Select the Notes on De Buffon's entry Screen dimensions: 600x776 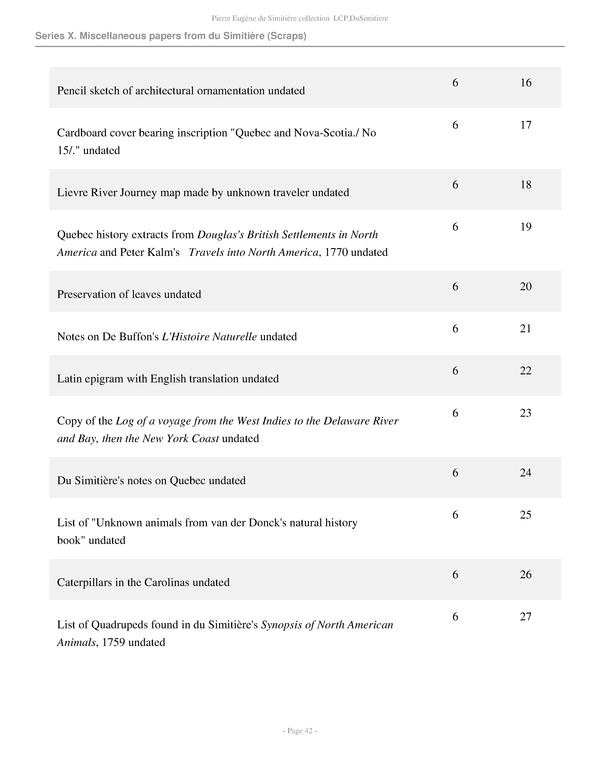click(x=177, y=337)
